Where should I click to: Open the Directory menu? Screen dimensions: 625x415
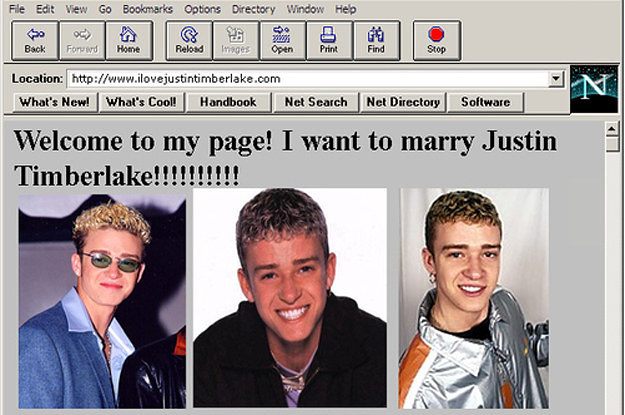(x=253, y=9)
